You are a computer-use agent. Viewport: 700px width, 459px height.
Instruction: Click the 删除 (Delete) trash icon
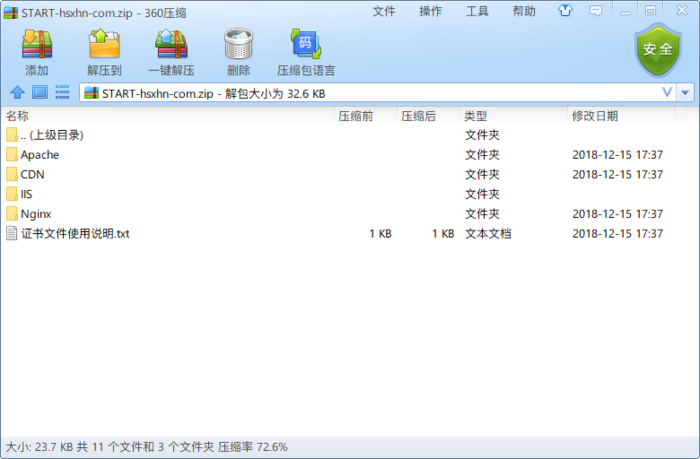tap(238, 44)
